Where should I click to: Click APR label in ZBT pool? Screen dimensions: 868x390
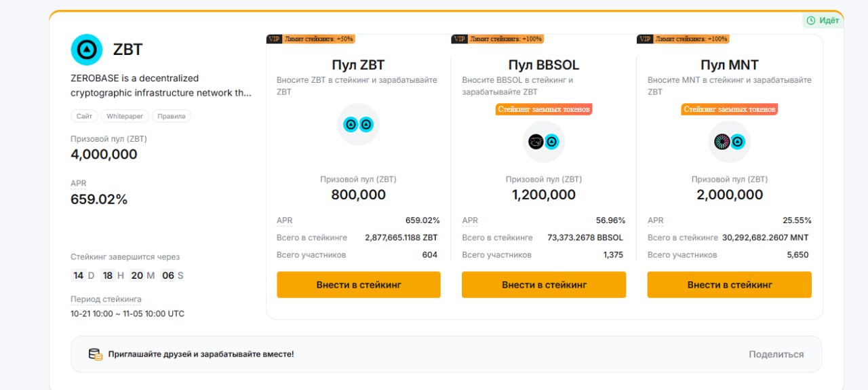(x=285, y=220)
